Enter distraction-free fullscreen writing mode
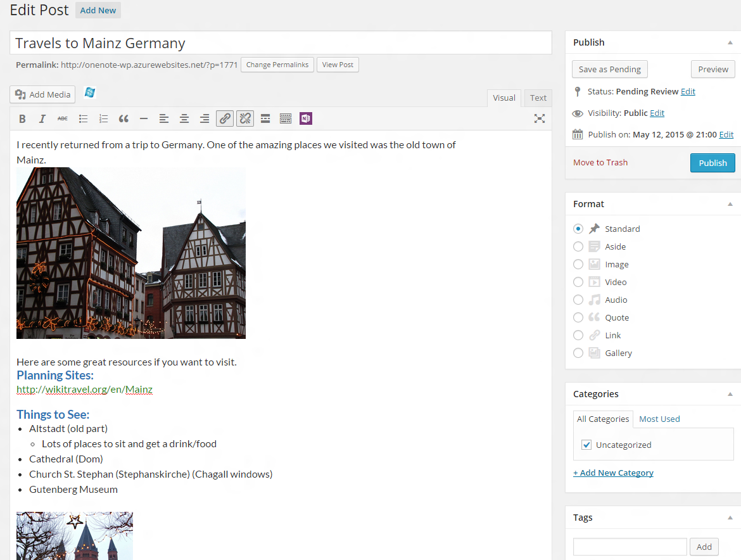The image size is (741, 560). coord(539,118)
